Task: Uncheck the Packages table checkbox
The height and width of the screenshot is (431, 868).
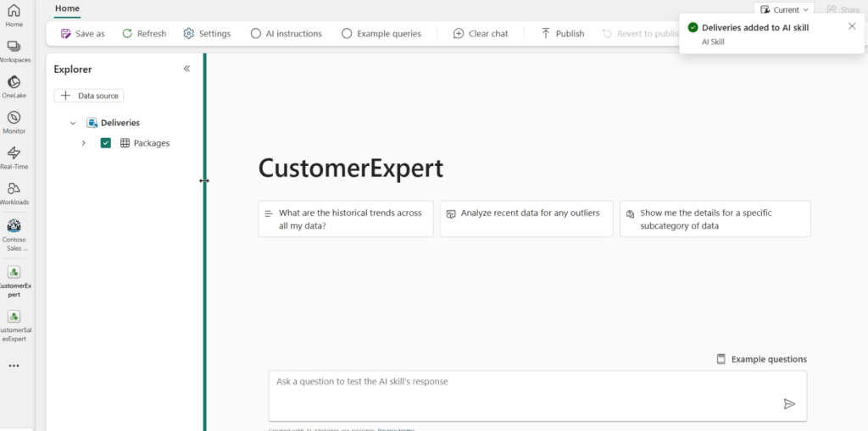Action: 106,143
